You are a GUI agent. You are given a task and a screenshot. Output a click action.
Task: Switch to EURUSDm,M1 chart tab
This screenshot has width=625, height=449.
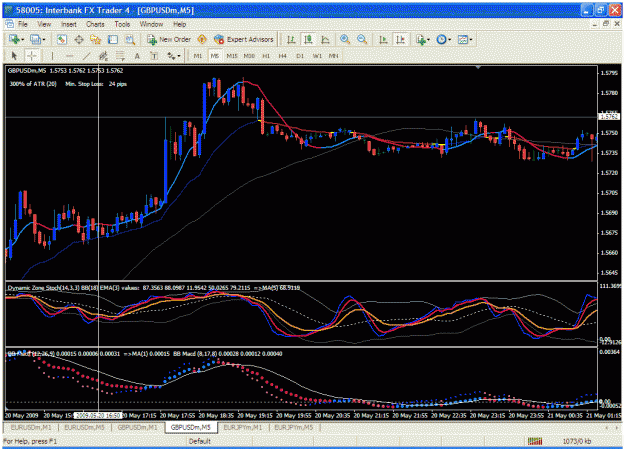click(31, 427)
